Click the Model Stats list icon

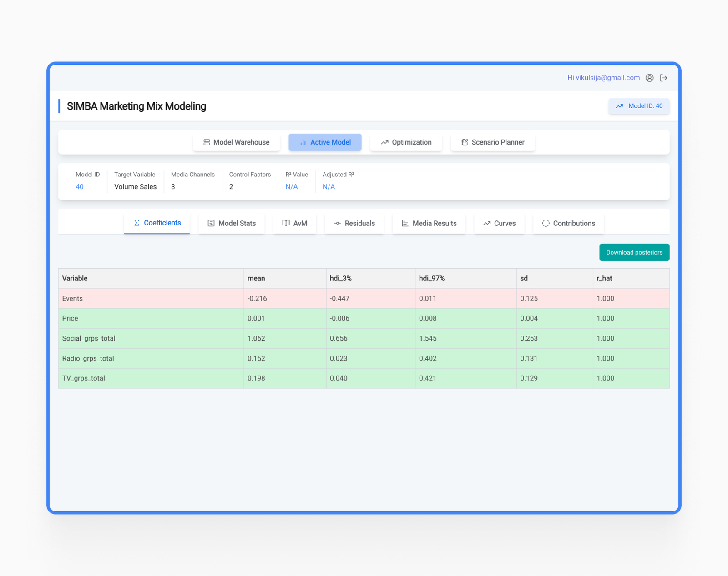pyautogui.click(x=211, y=223)
